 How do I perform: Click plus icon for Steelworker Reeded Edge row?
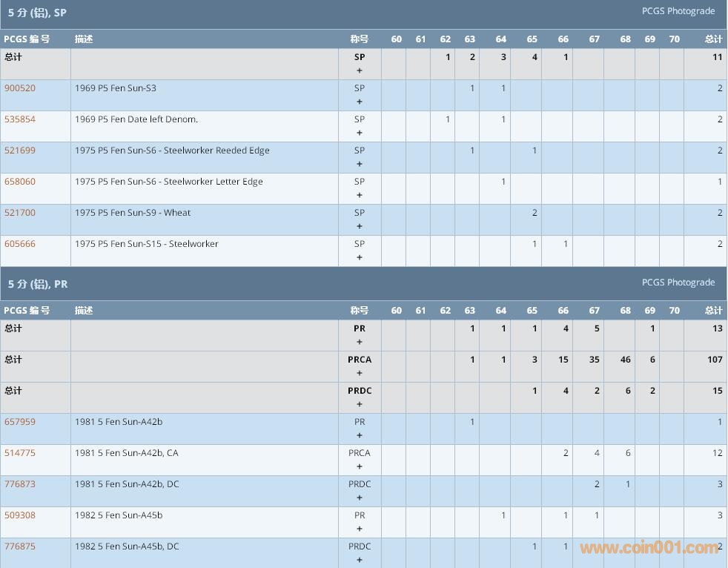360,165
